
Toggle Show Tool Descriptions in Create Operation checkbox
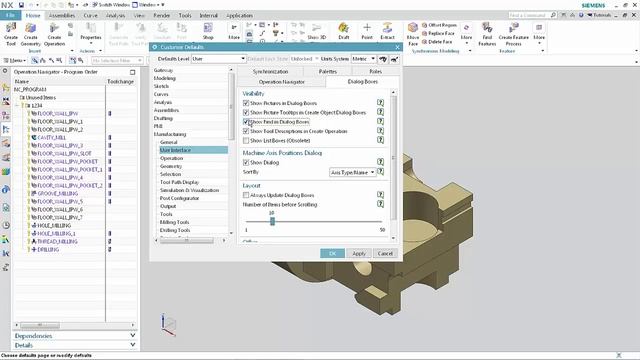[246, 131]
